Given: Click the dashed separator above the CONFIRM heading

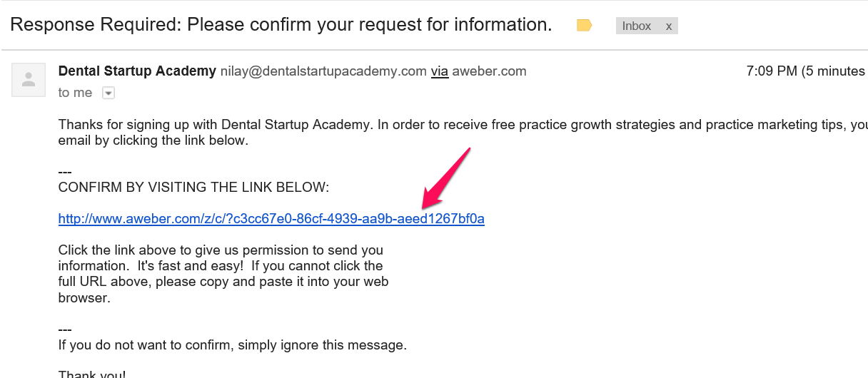Looking at the screenshot, I should click(65, 172).
